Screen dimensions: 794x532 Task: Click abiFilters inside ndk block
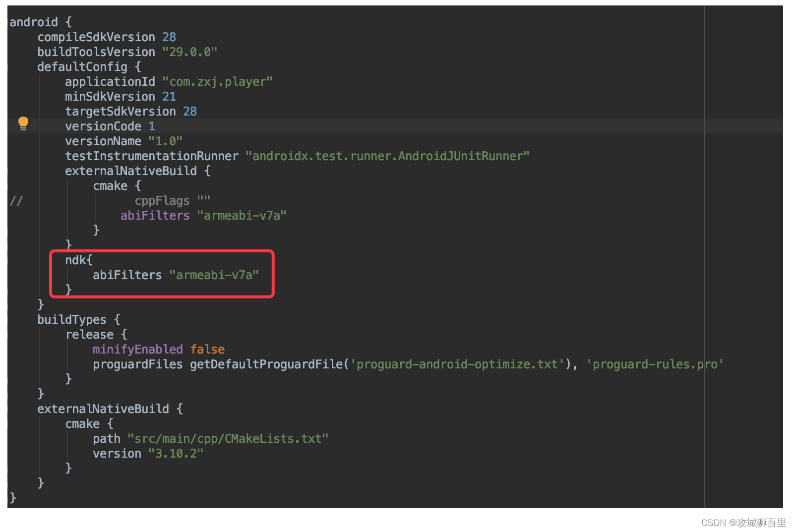[x=127, y=275]
